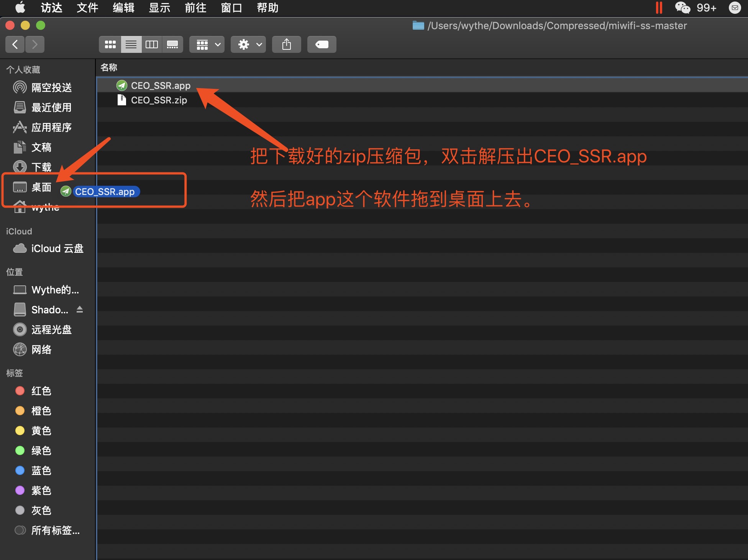Open the 文件 menu
The width and height of the screenshot is (748, 560).
coord(87,8)
